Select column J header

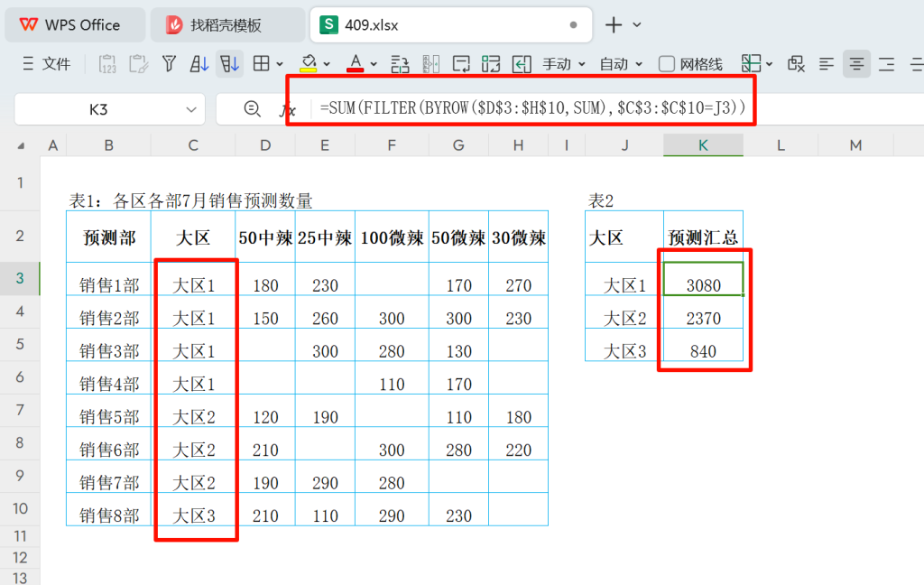coord(624,145)
